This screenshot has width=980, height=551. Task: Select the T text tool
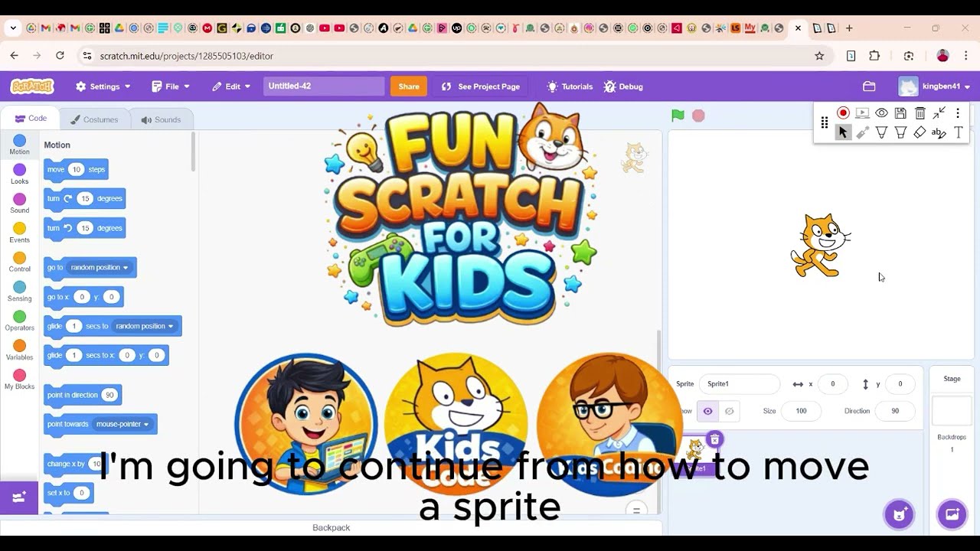click(958, 132)
